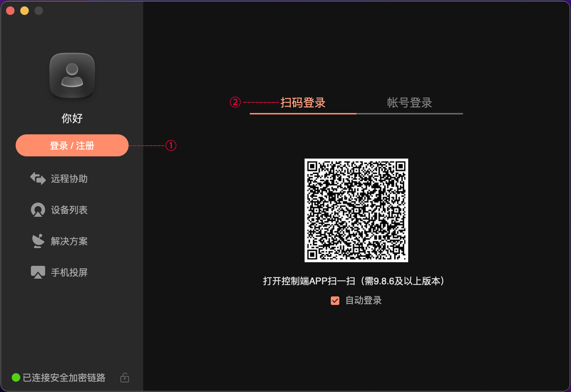Click the 手机投屏 screen-cast icon
Image resolution: width=571 pixels, height=392 pixels.
click(x=38, y=272)
